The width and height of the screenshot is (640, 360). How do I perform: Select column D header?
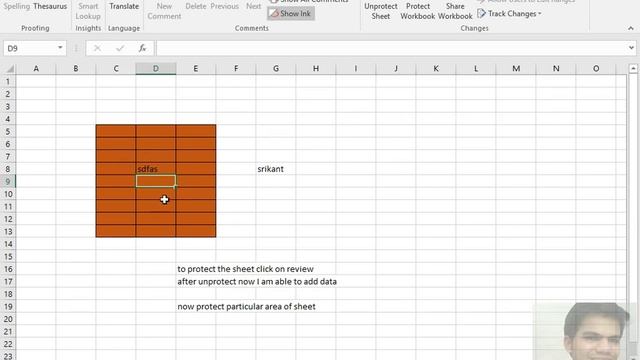tap(156, 69)
